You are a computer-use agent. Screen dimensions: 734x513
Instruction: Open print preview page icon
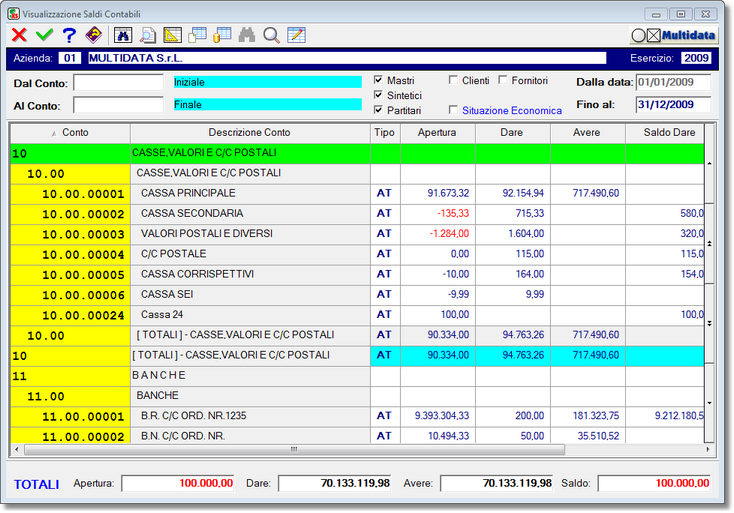click(148, 35)
